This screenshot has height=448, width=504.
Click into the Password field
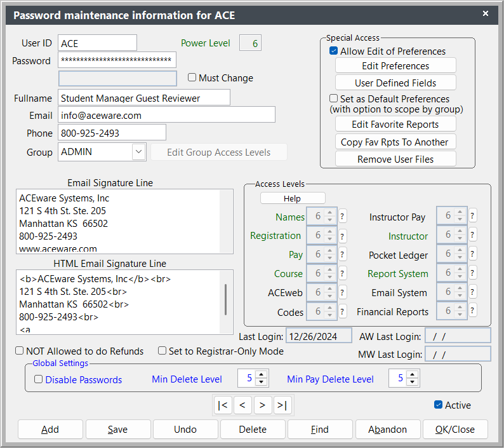pos(117,60)
